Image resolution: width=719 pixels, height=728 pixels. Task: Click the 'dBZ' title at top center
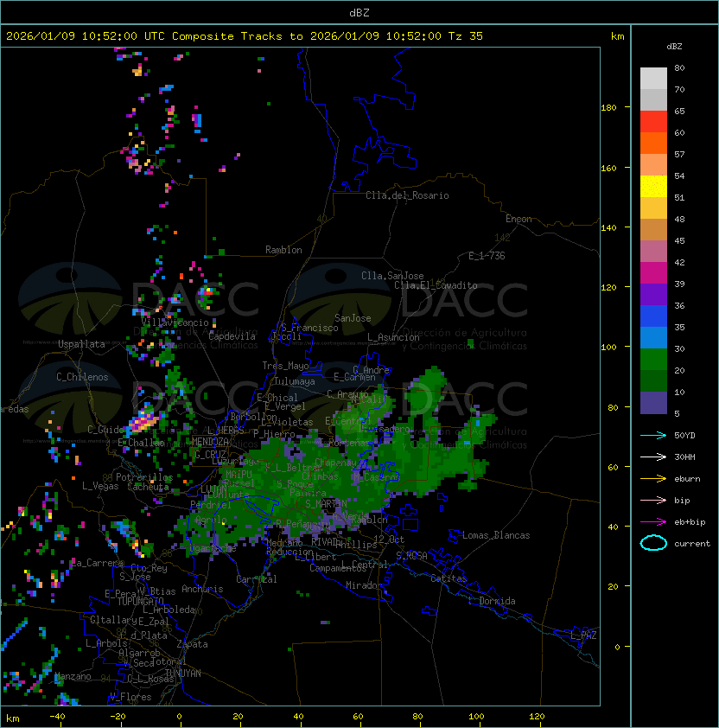[x=359, y=12]
